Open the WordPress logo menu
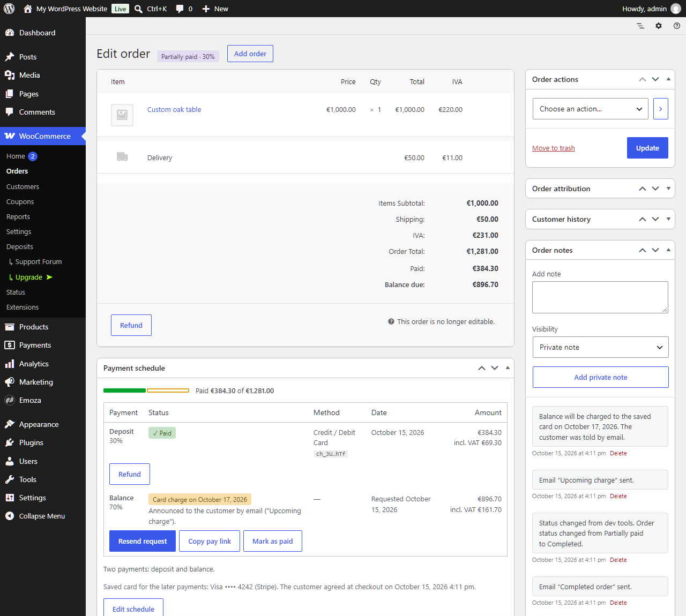Viewport: 686px width, 616px height. click(x=9, y=9)
